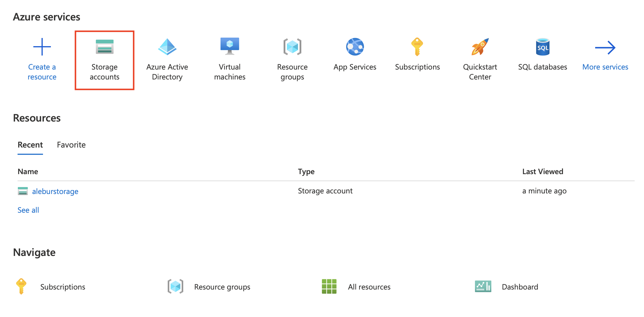
Task: Open Resource groups cube icon
Action: (x=292, y=47)
